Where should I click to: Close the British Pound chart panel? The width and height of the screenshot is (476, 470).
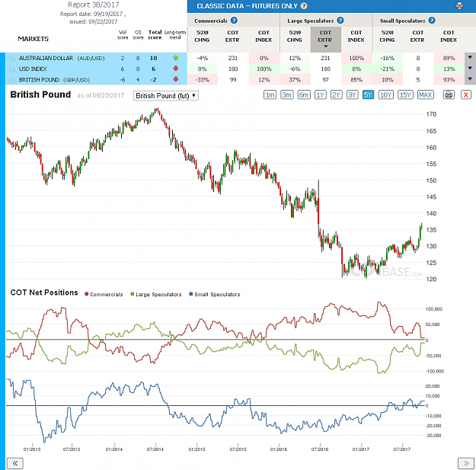click(x=465, y=94)
